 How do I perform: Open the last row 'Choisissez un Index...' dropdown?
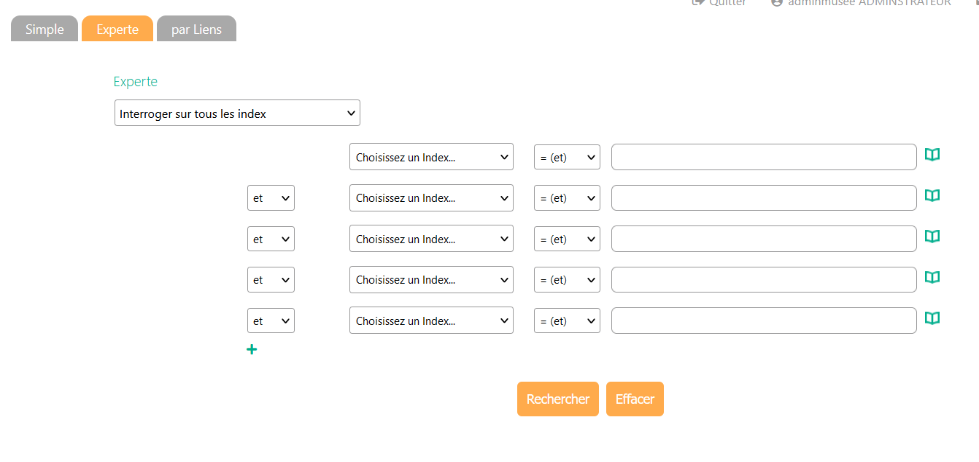click(431, 321)
